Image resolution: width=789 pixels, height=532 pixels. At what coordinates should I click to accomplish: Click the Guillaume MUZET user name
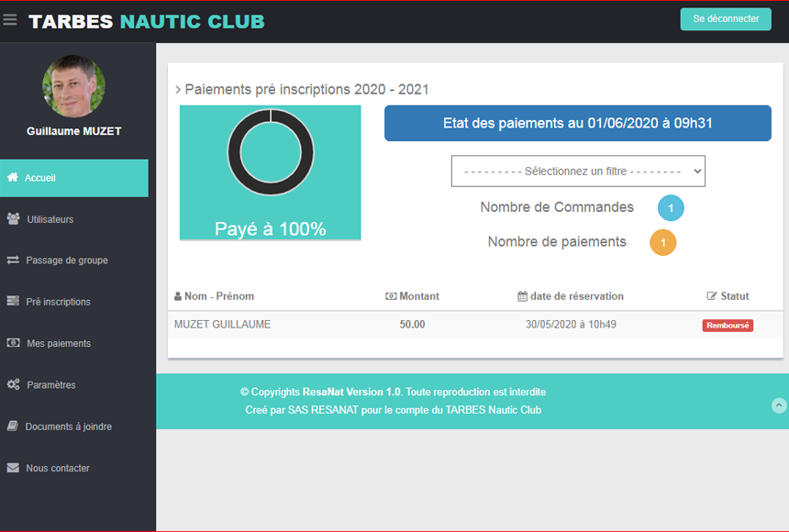(74, 131)
